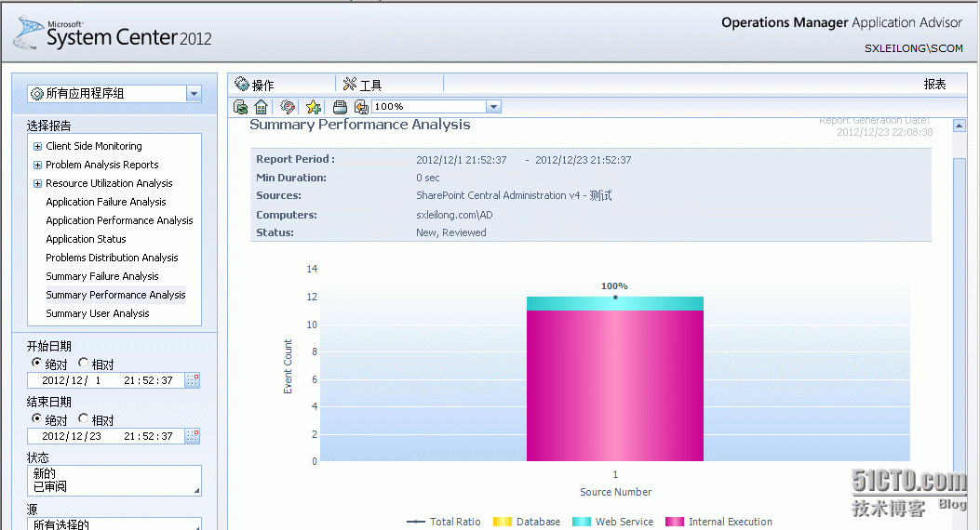Select 绝对 radio under 结束日期
The width and height of the screenshot is (980, 530).
tap(36, 418)
